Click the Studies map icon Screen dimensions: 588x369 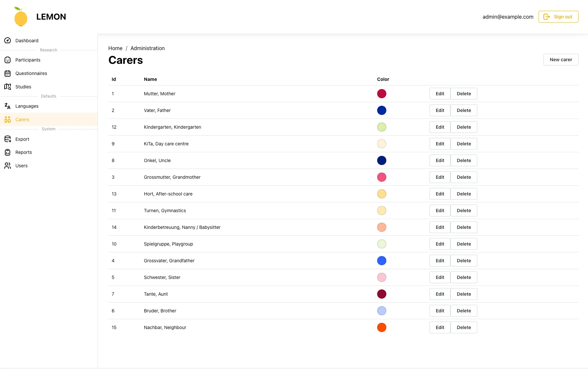tap(8, 86)
